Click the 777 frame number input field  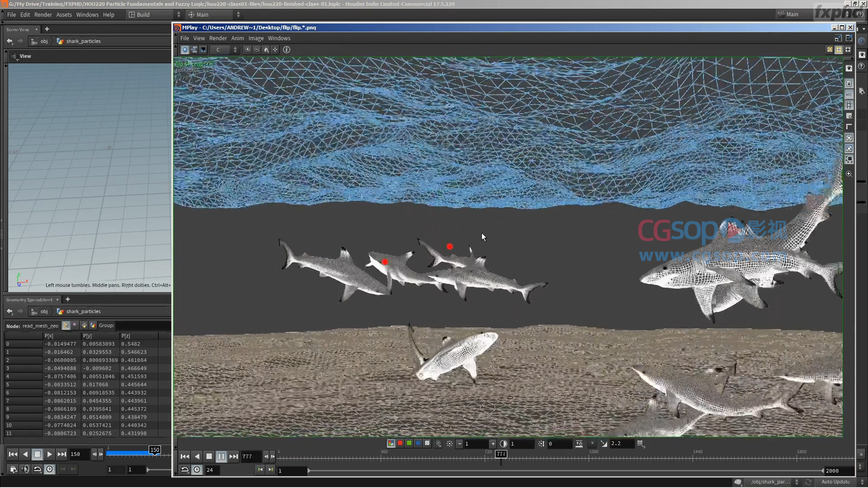pos(250,457)
